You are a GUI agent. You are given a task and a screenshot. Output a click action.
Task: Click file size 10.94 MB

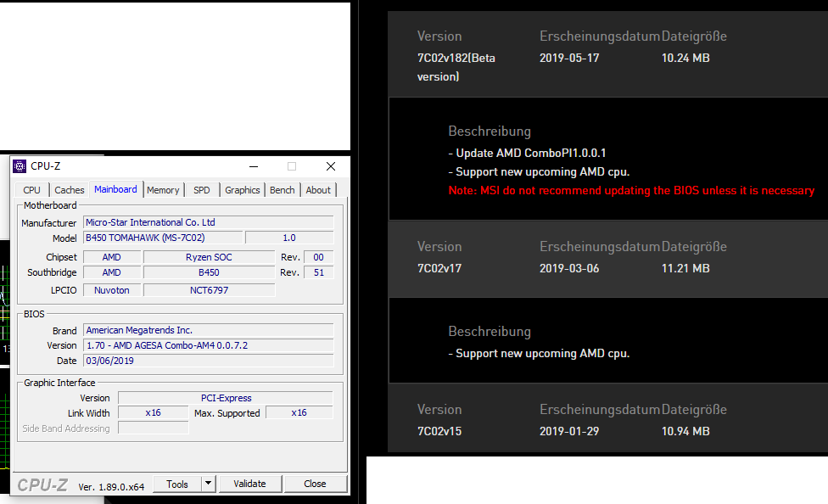coord(685,431)
